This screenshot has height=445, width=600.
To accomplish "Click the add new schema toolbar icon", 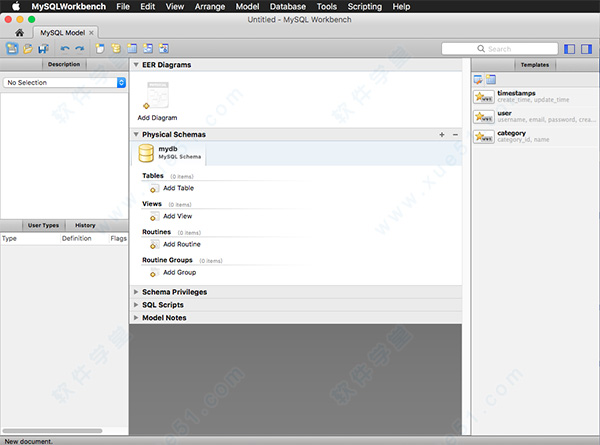I will tap(116, 49).
